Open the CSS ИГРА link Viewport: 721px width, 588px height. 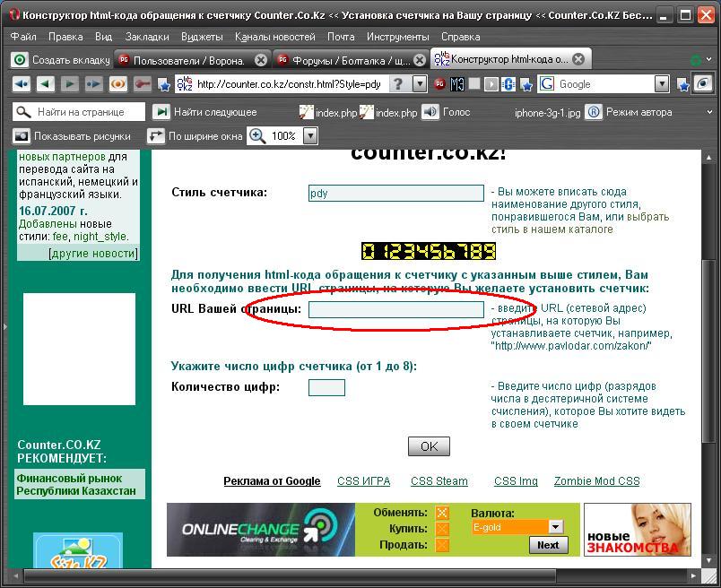tap(364, 481)
